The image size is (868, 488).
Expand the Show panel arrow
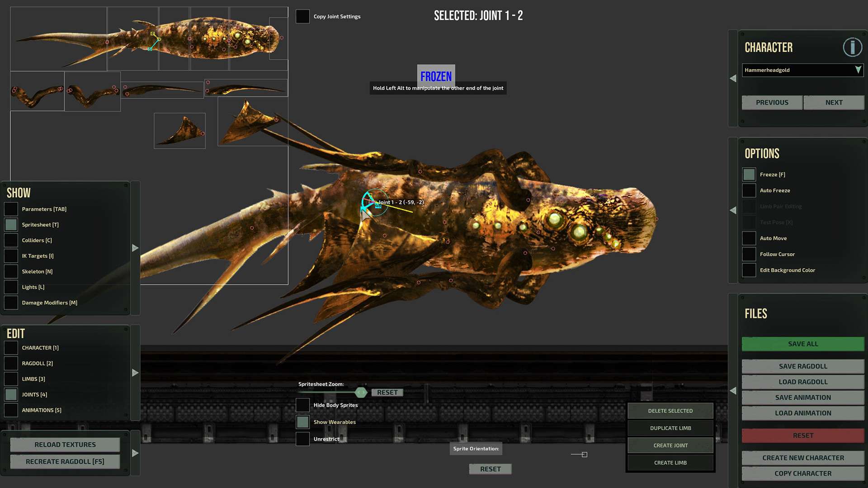pyautogui.click(x=135, y=248)
